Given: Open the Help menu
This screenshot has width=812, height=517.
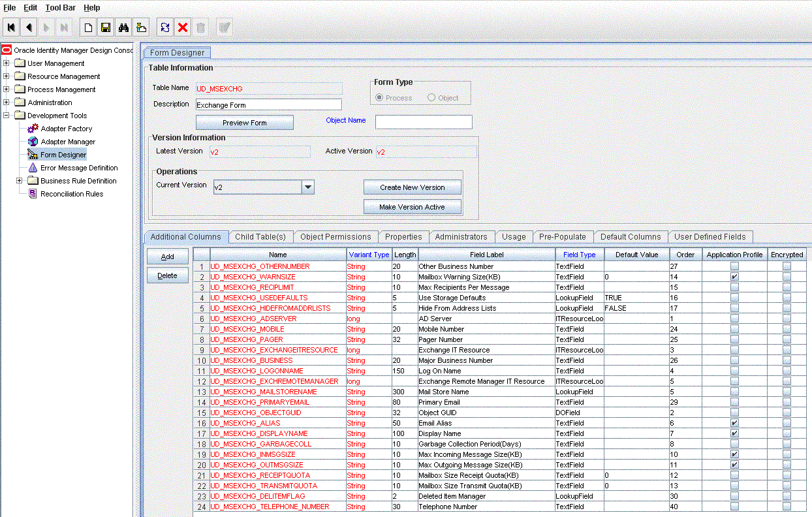Looking at the screenshot, I should pyautogui.click(x=92, y=8).
